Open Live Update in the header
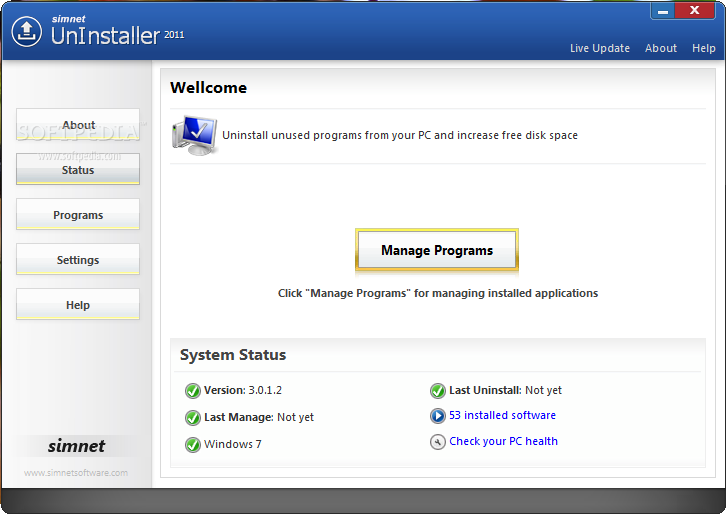The height and width of the screenshot is (514, 726). point(600,48)
